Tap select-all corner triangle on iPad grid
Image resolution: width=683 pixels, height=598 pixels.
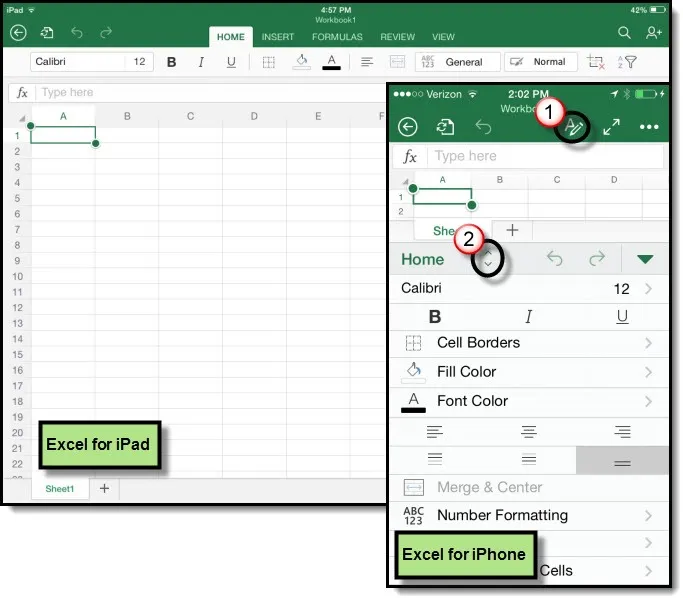pyautogui.click(x=21, y=118)
